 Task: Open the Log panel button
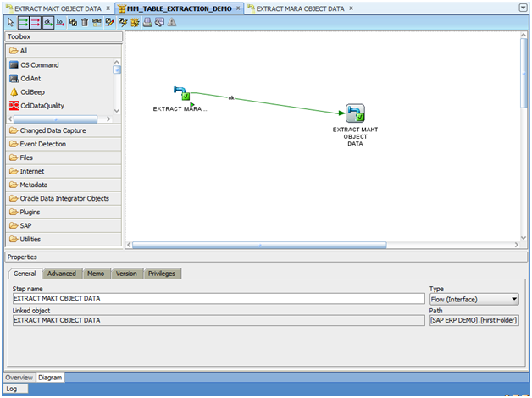pyautogui.click(x=15, y=389)
